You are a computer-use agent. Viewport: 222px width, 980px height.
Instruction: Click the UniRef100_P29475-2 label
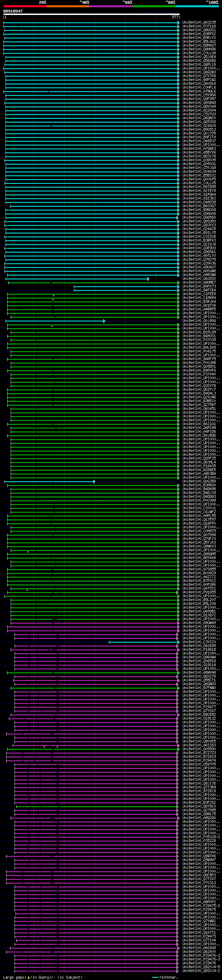point(201,906)
